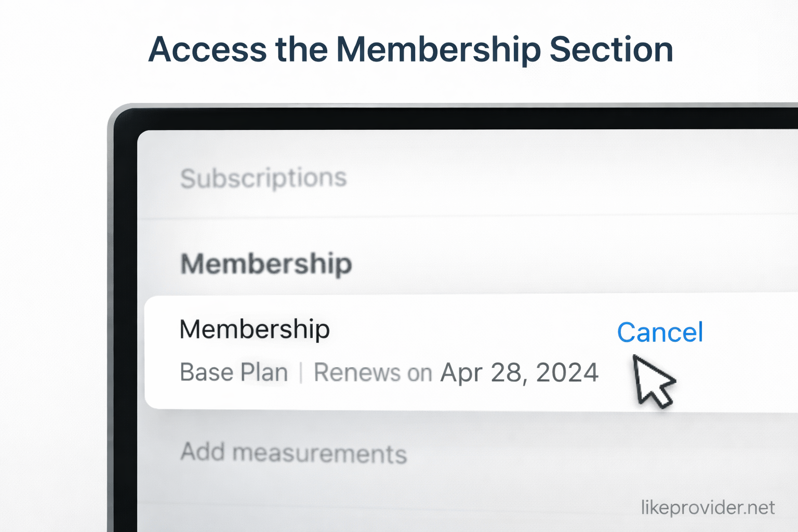
Task: Open the Subscriptions item
Action: coord(263,178)
